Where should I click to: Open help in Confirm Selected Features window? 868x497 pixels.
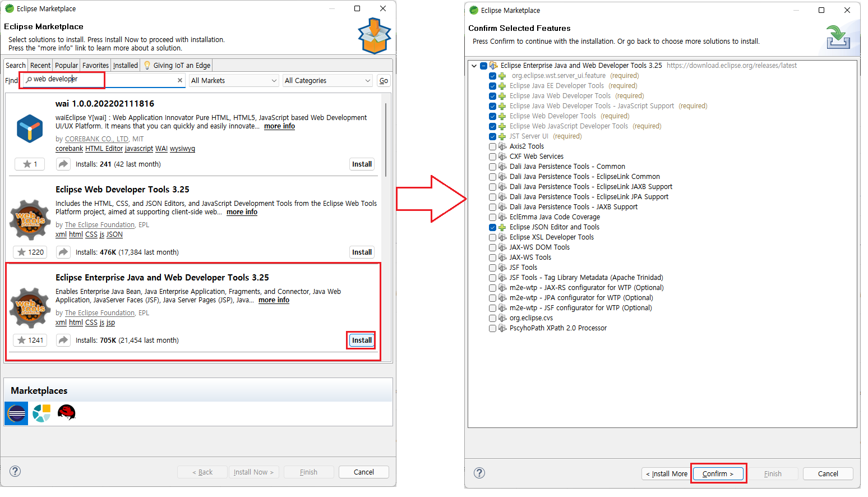point(479,473)
